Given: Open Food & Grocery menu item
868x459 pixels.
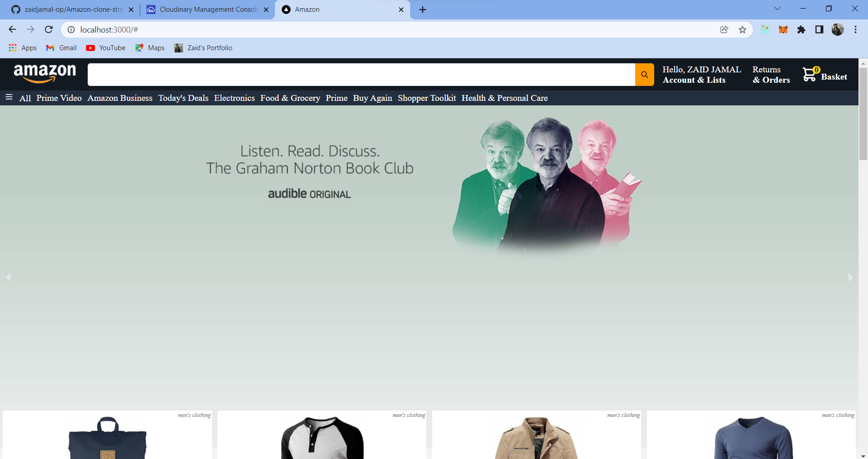Looking at the screenshot, I should point(290,98).
